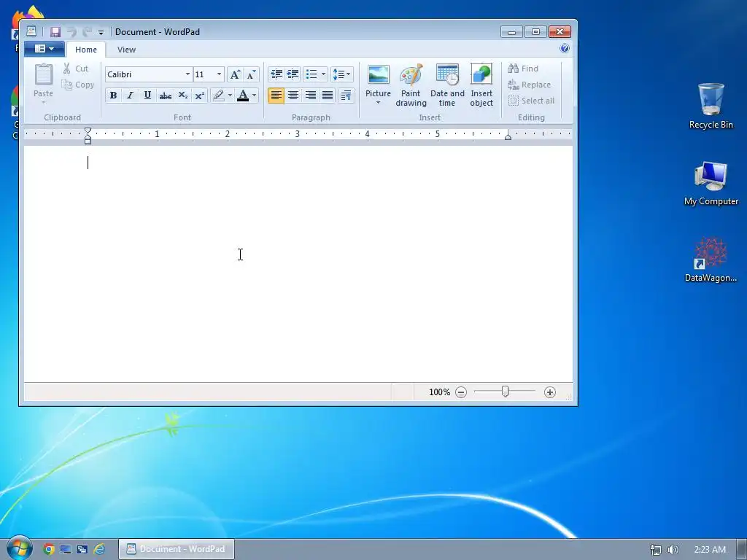This screenshot has width=747, height=560.
Task: Click the zoom in plus button
Action: (550, 392)
